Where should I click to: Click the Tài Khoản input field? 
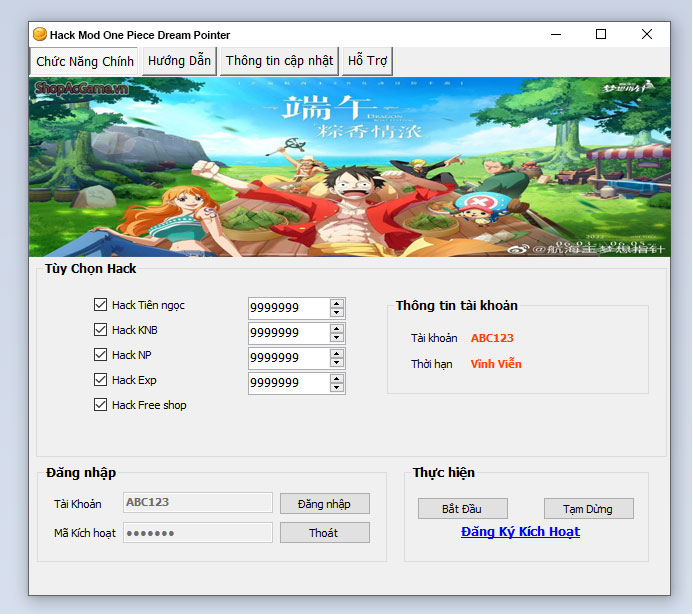coord(198,502)
